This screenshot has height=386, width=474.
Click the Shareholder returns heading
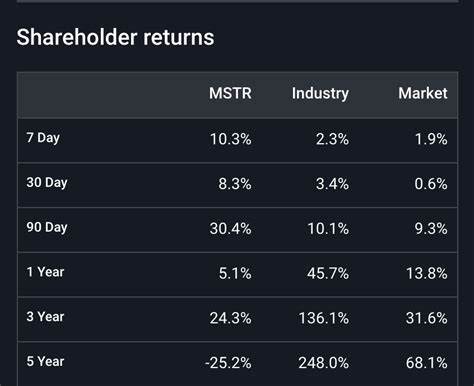click(x=115, y=37)
